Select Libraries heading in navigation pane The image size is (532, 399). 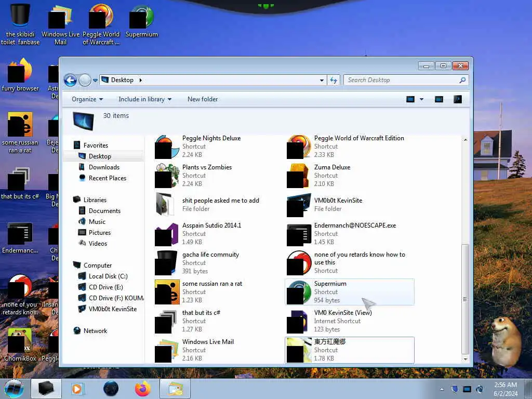(95, 200)
